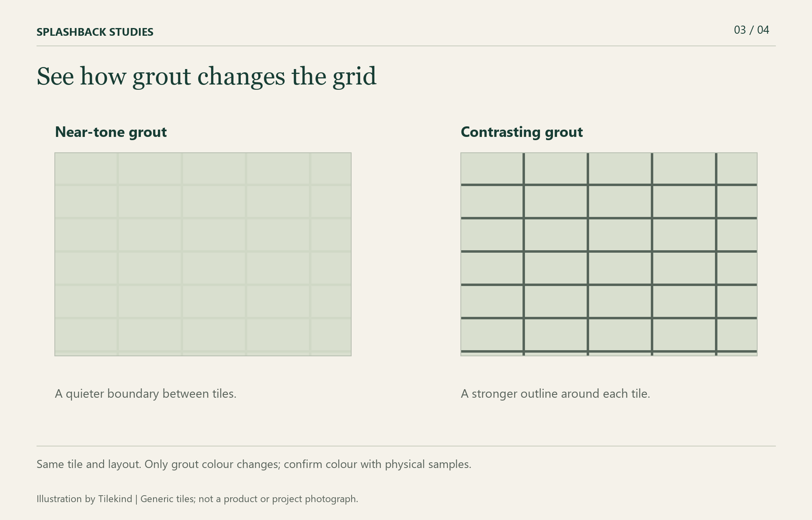Image resolution: width=812 pixels, height=520 pixels.
Task: Click the 'Illustration by Tilekind' credit line
Action: pos(197,499)
